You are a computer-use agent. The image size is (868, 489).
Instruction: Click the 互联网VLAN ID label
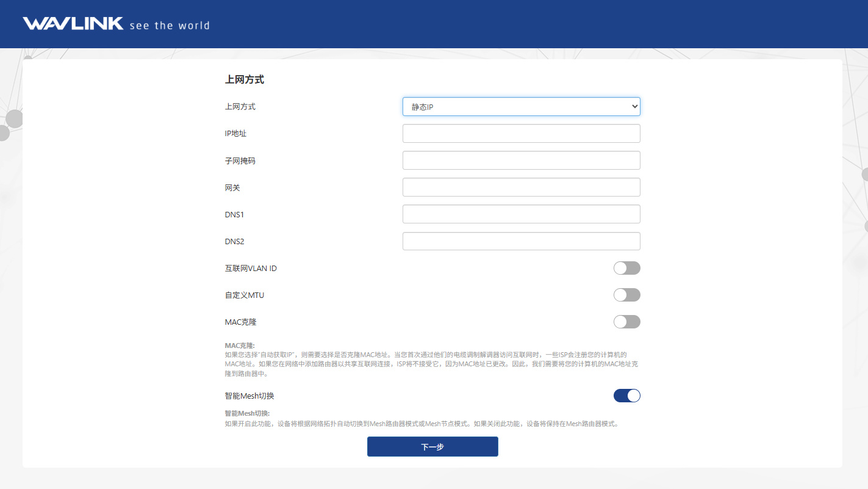tap(251, 268)
